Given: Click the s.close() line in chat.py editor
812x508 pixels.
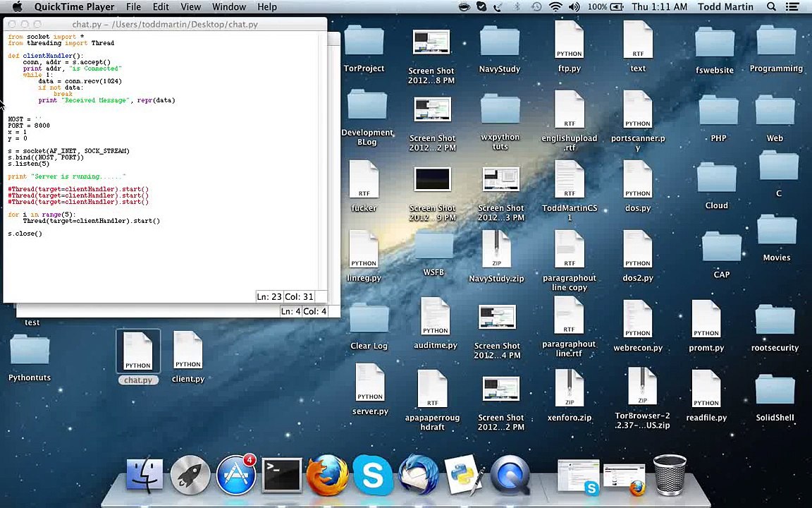Looking at the screenshot, I should [x=25, y=234].
